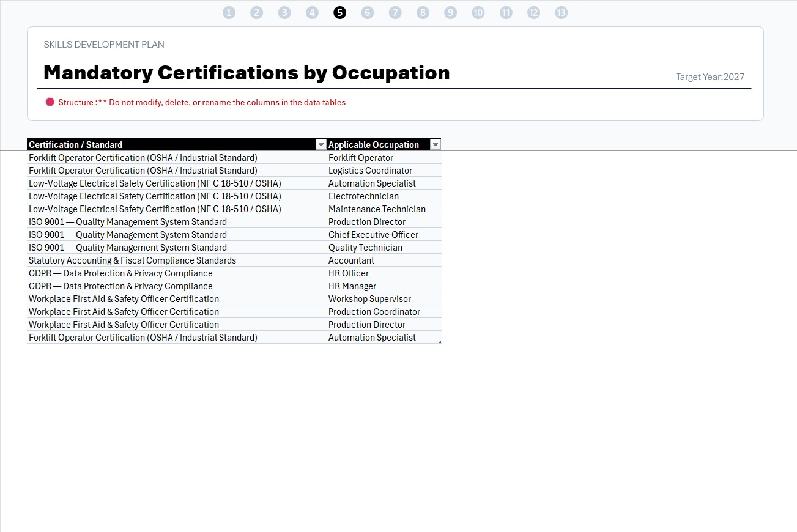Select the active step 5 circle
The height and width of the screenshot is (532, 797).
tap(339, 13)
